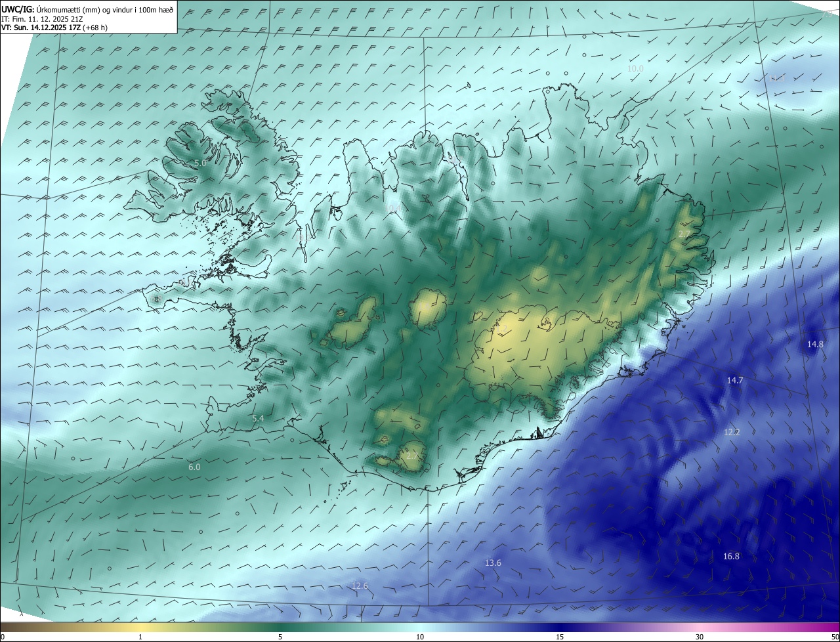Click the 12.2 value label on the map
Screen dimensions: 840x642
click(x=732, y=432)
